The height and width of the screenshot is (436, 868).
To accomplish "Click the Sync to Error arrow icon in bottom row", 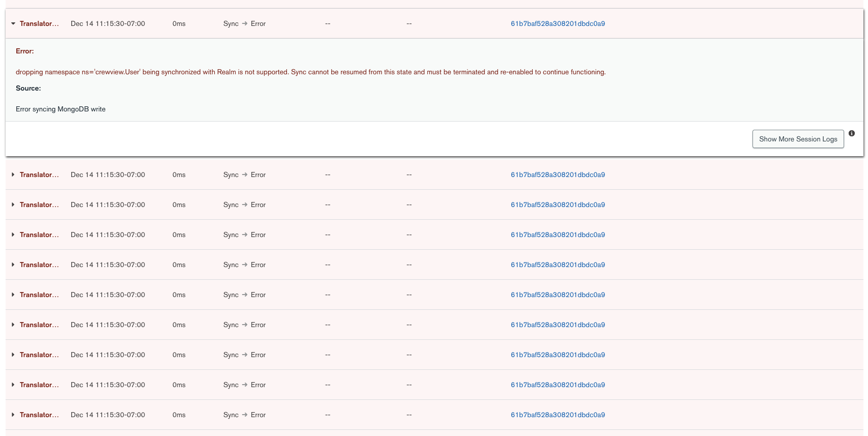I will (245, 415).
